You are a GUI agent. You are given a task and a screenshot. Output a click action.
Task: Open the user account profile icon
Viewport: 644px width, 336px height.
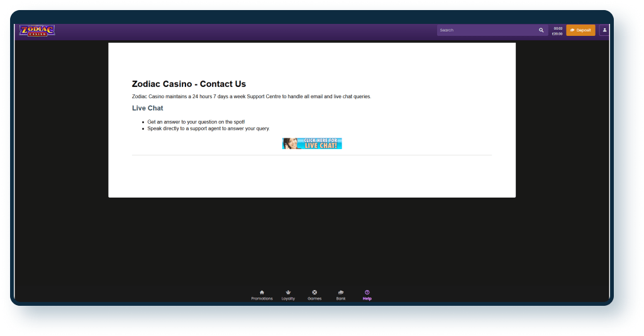click(x=604, y=30)
